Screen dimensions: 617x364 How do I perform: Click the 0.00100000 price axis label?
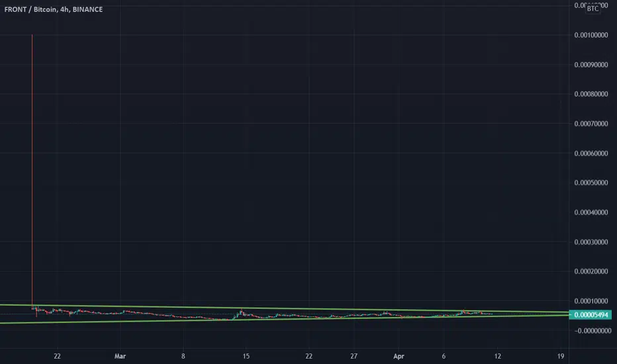[x=591, y=35]
